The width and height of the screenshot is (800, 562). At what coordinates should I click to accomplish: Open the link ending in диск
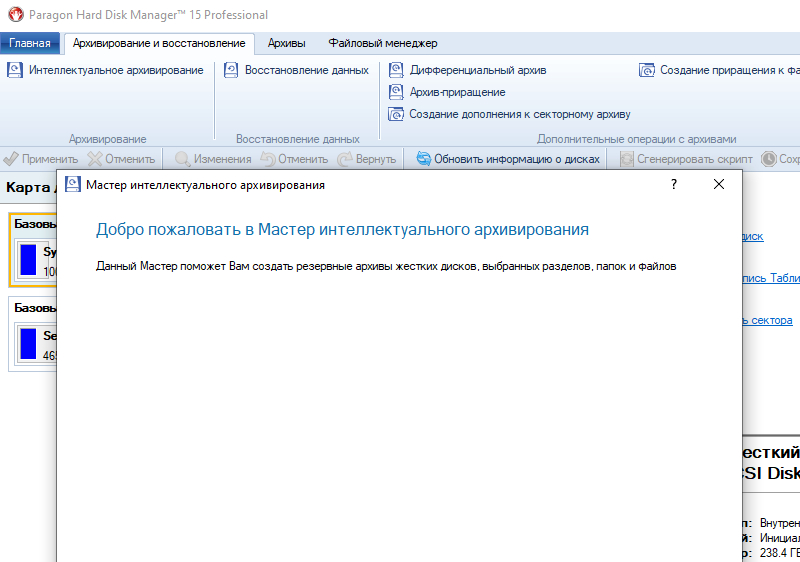pyautogui.click(x=753, y=236)
